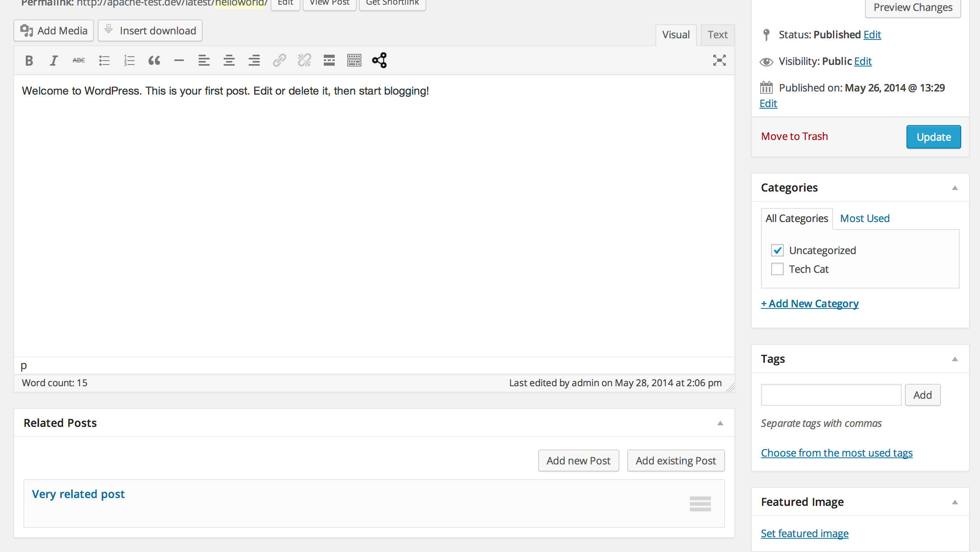Open the Most Used categories tab
The height and width of the screenshot is (552, 980).
pyautogui.click(x=865, y=219)
